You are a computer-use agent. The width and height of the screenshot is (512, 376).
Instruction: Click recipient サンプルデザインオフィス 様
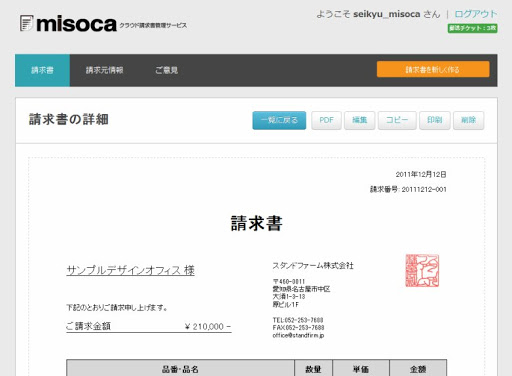(x=131, y=270)
